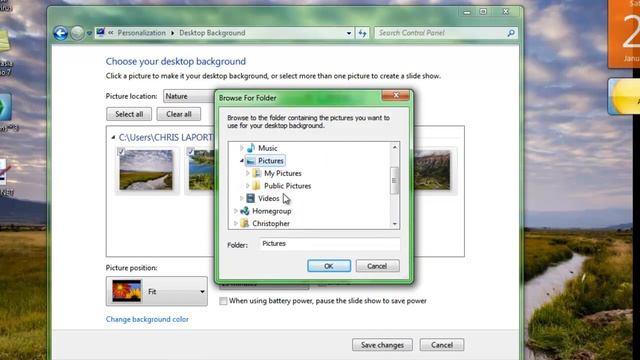
Task: Click the magnifier search icon
Action: (511, 33)
